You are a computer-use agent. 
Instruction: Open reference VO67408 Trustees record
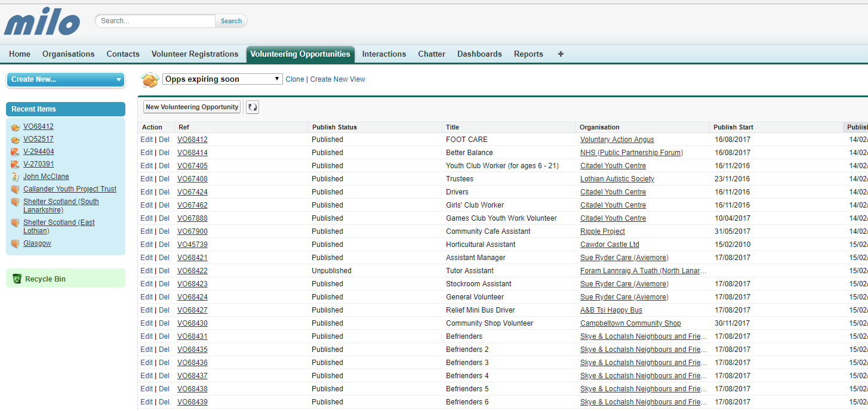point(192,179)
